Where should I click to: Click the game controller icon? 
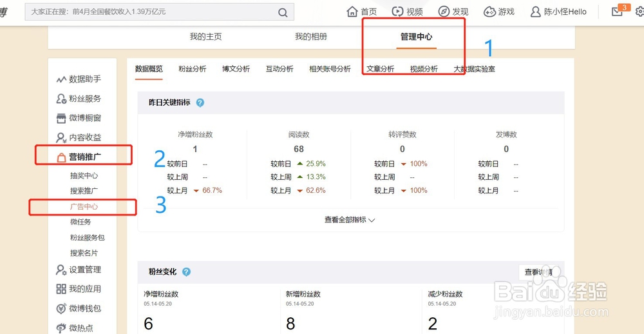[489, 12]
